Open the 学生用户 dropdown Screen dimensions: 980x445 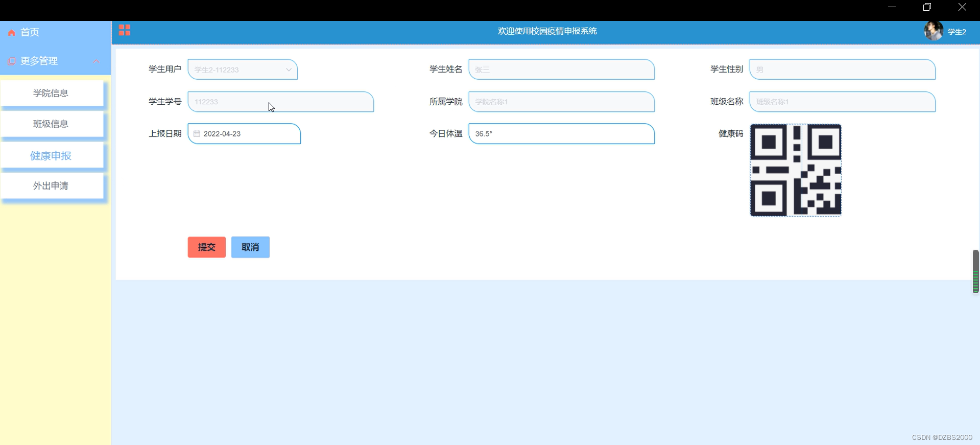pos(243,69)
